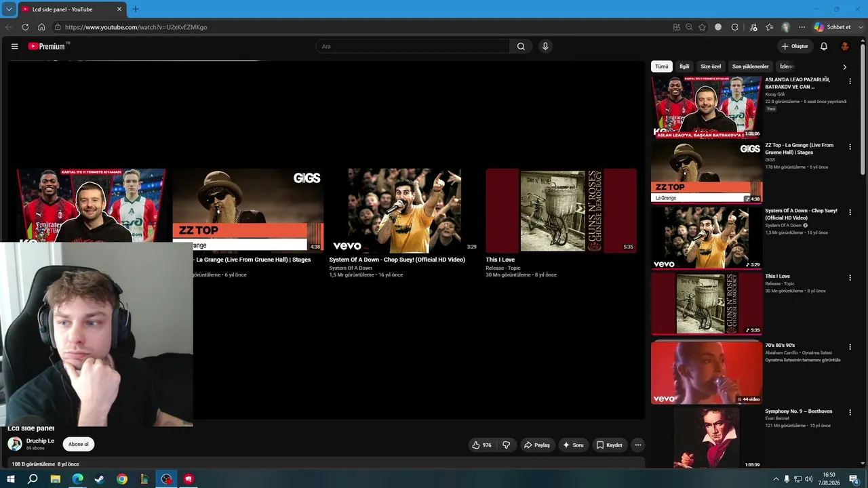
Task: Open the browser profile avatar
Action: [786, 27]
